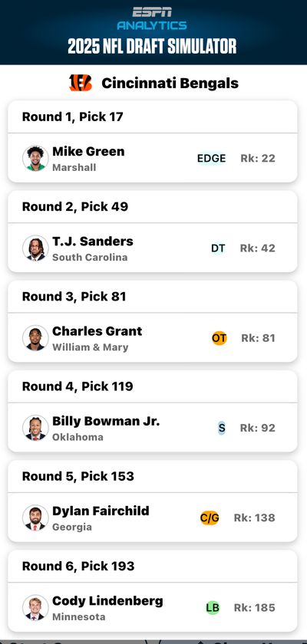
Task: Open the Cody Lindenberg player name link
Action: tap(107, 601)
